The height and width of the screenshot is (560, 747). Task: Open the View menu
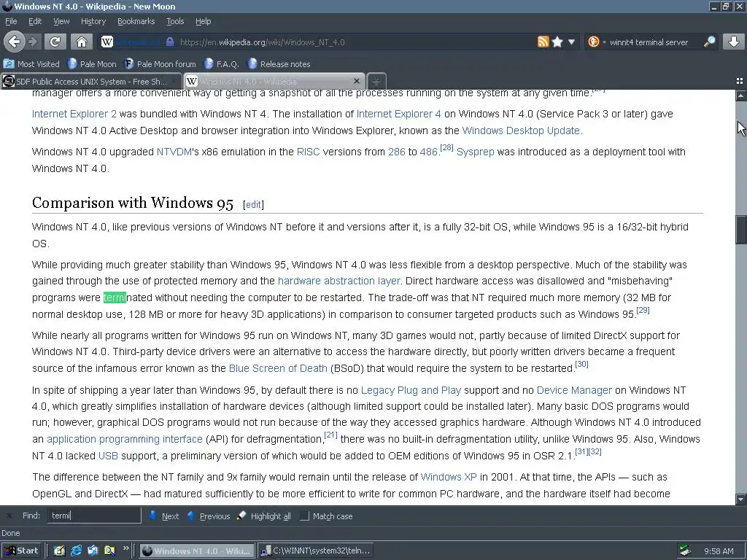pos(61,21)
